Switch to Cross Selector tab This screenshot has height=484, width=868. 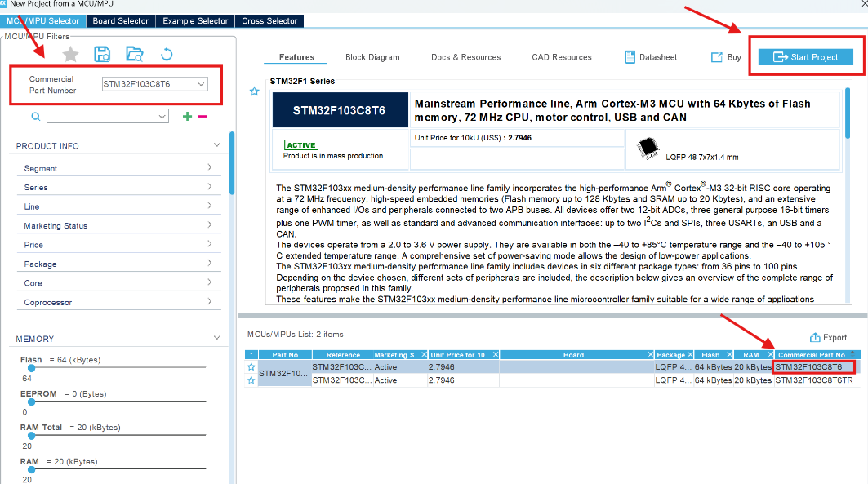pyautogui.click(x=269, y=21)
